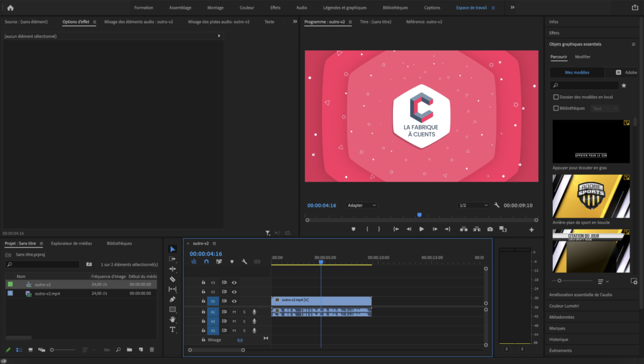Image resolution: width=644 pixels, height=364 pixels.
Task: Switch to the Hand tool
Action: point(172,319)
